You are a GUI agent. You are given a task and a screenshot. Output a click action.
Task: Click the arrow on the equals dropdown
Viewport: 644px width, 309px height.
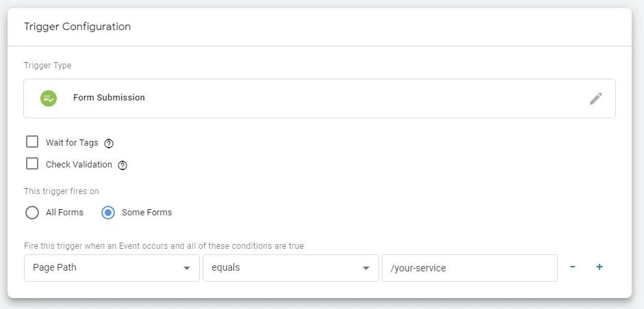pos(366,269)
